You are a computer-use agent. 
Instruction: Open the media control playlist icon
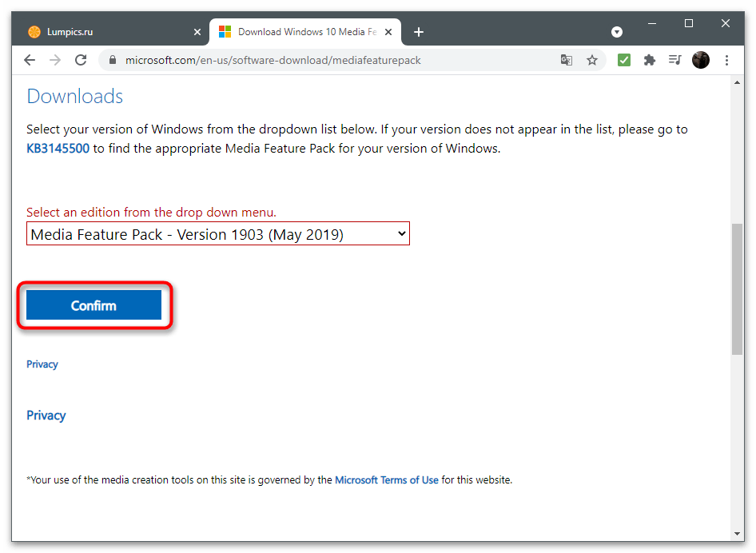[675, 60]
